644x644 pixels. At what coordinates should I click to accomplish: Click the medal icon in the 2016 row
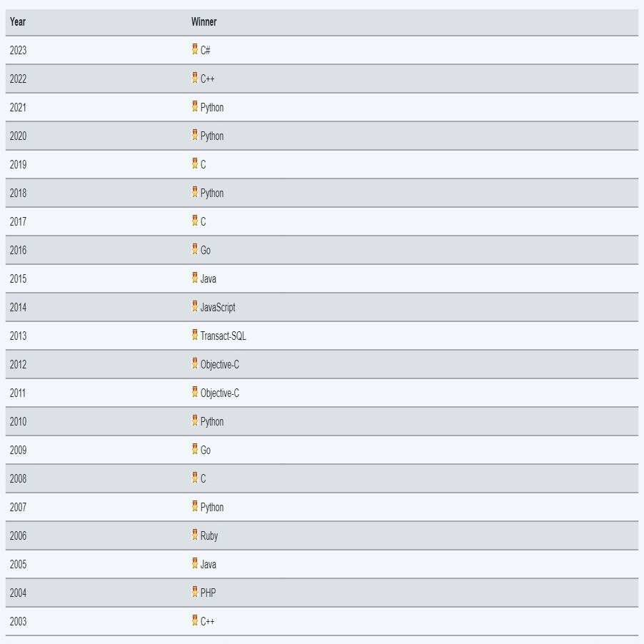tap(195, 249)
